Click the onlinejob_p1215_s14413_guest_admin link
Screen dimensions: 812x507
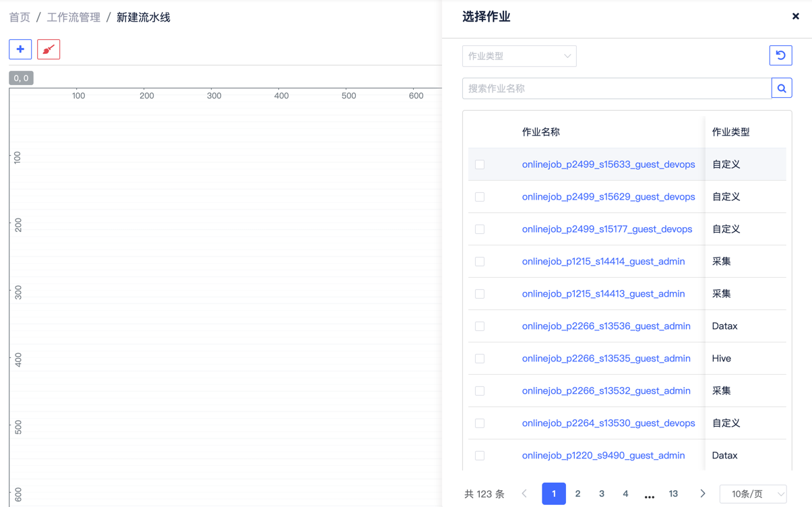click(603, 294)
